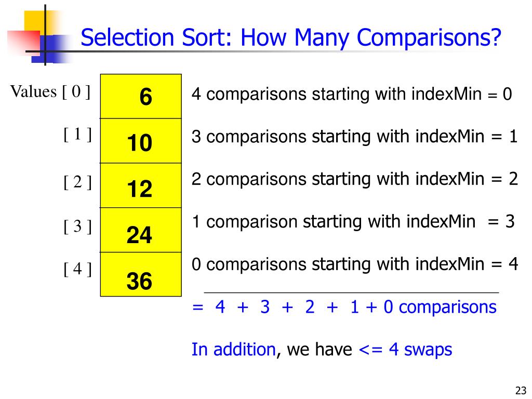Select the yellow cell containing 12
The image size is (532, 399).
(141, 185)
